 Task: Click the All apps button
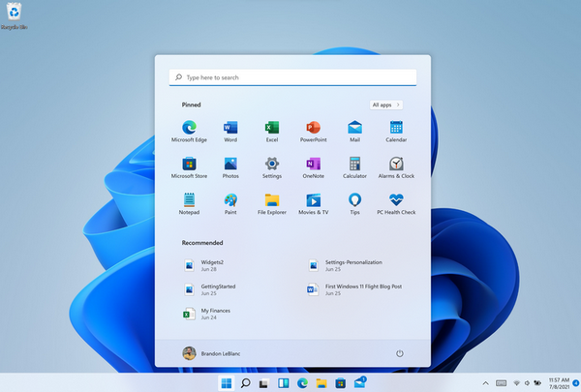coord(386,105)
